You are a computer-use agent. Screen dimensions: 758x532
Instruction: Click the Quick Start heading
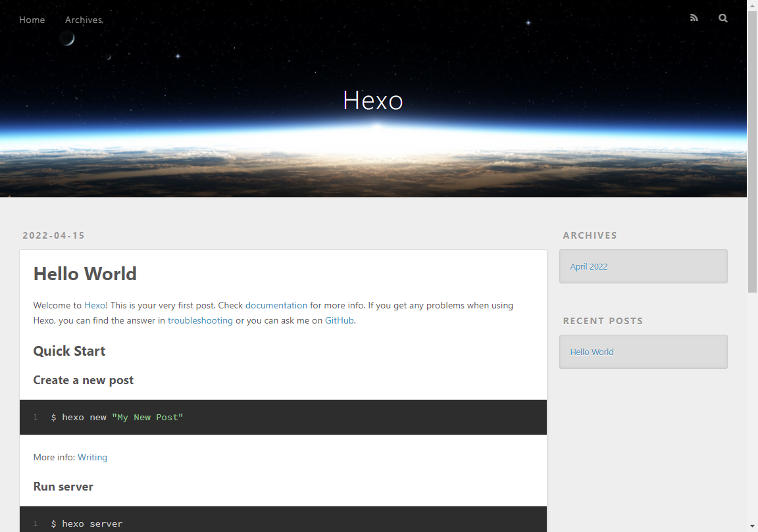[x=69, y=351]
